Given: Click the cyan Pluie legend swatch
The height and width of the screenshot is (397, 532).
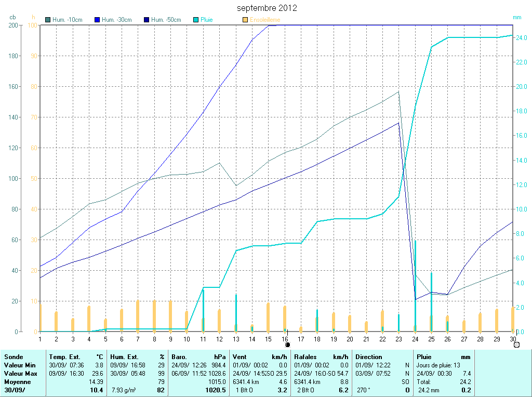Looking at the screenshot, I should click(196, 20).
